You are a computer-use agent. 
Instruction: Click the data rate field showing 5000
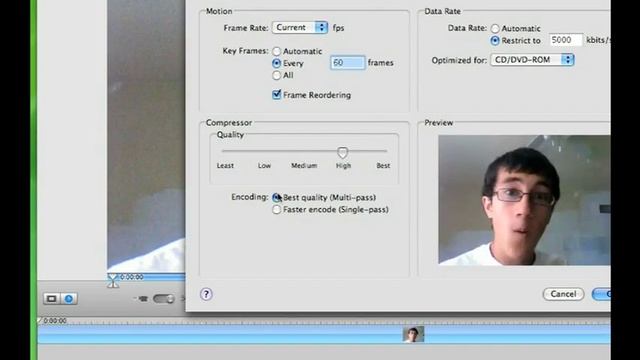pyautogui.click(x=566, y=40)
